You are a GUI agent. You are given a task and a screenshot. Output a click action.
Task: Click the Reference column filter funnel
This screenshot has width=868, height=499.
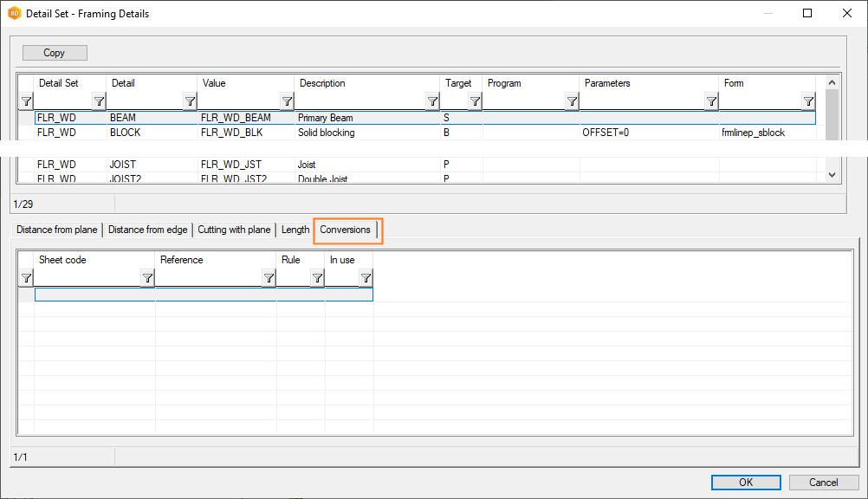[269, 278]
